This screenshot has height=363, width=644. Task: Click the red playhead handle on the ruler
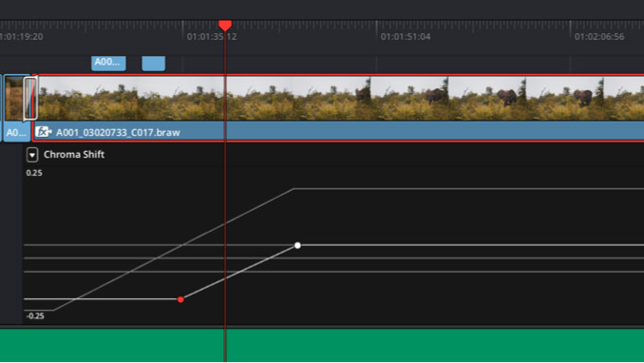pyautogui.click(x=225, y=26)
